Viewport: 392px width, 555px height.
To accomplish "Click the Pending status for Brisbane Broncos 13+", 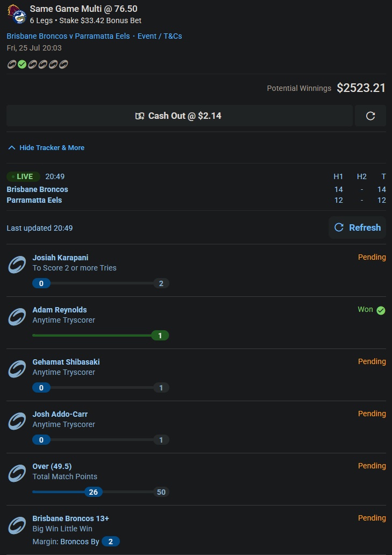I will pyautogui.click(x=372, y=518).
